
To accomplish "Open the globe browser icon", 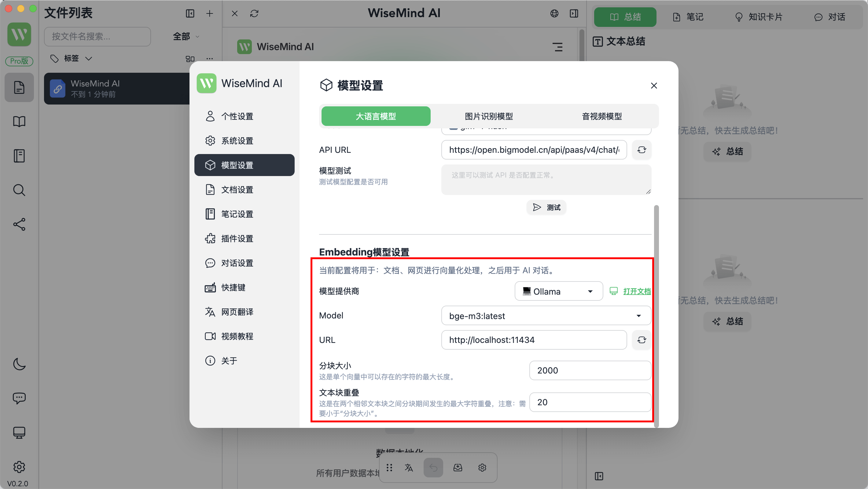I will (554, 13).
